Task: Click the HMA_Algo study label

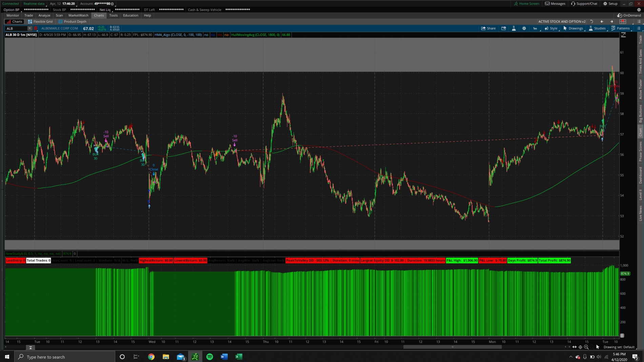Action: pyautogui.click(x=178, y=35)
